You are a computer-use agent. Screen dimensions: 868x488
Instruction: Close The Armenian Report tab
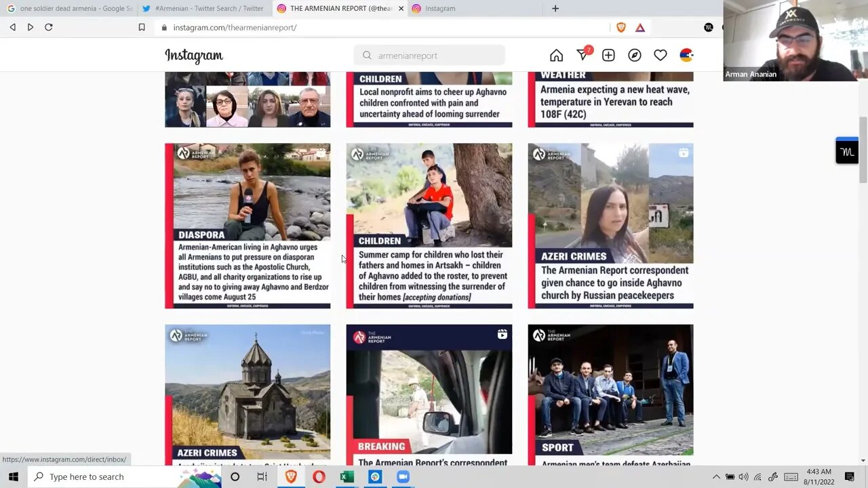click(401, 8)
